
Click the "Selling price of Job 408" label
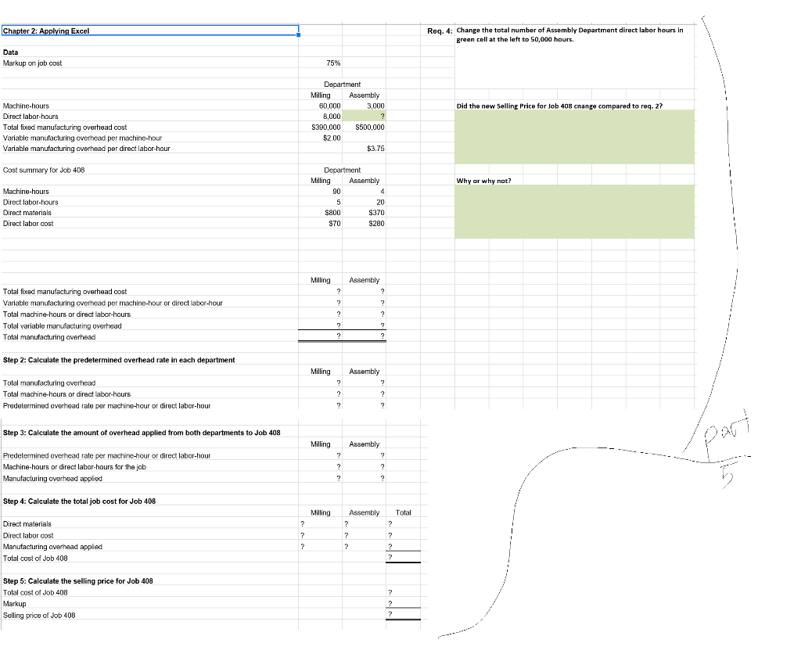[x=39, y=615]
